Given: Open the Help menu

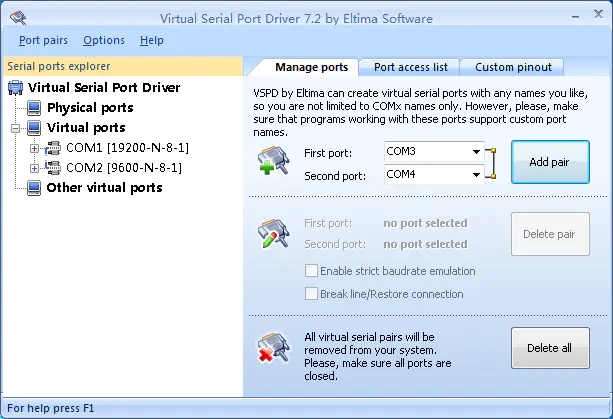Looking at the screenshot, I should pyautogui.click(x=152, y=40).
